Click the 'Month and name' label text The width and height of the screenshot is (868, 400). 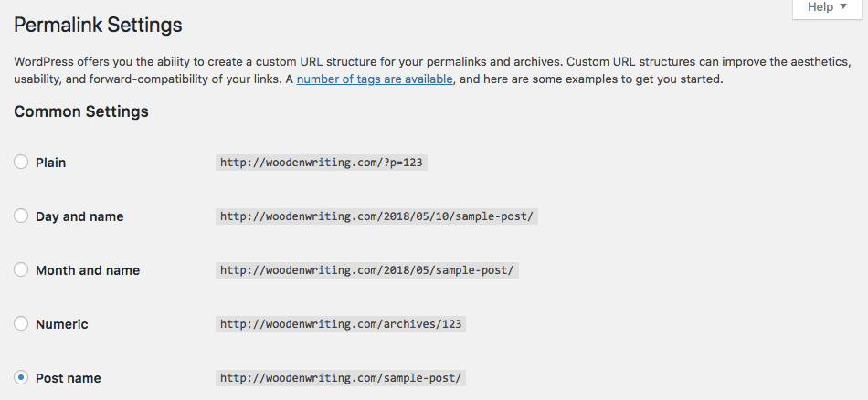88,270
